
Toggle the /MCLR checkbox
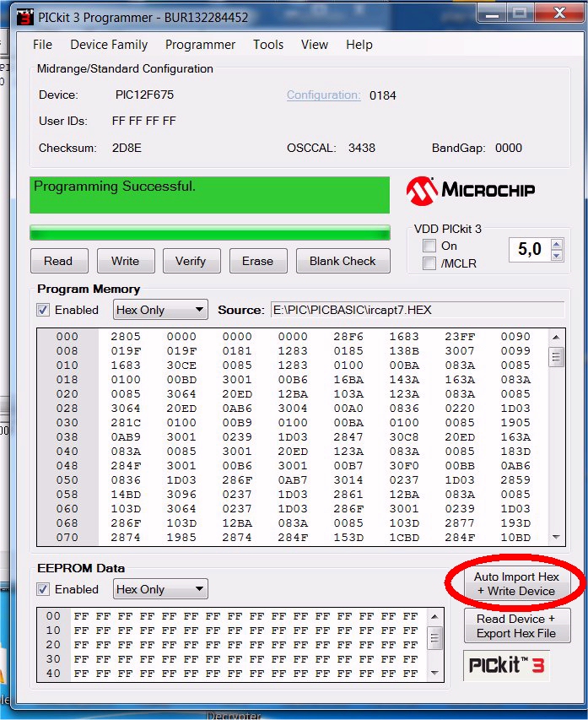pyautogui.click(x=429, y=263)
